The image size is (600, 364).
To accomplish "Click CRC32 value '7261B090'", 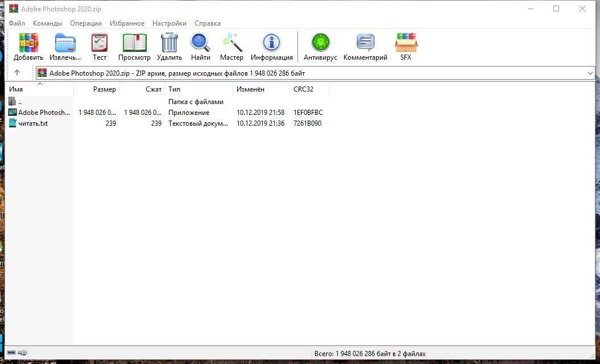I will [x=307, y=123].
